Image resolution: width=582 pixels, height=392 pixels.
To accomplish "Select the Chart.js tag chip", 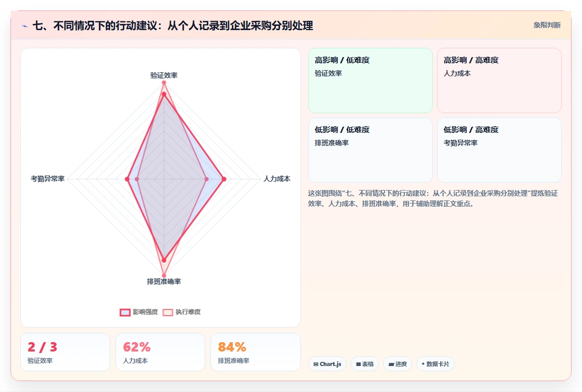I will tap(327, 364).
